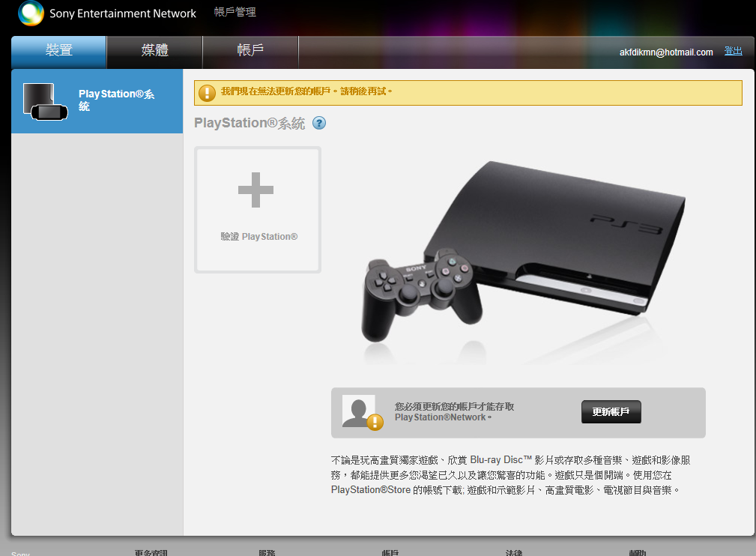This screenshot has width=756, height=556.
Task: Click the 帳戶管理 header text
Action: (x=235, y=12)
